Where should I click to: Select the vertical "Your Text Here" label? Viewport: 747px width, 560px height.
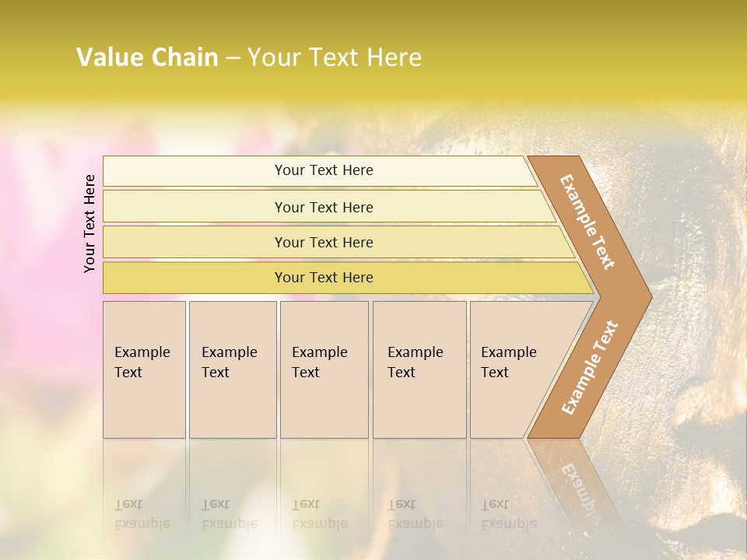click(89, 223)
